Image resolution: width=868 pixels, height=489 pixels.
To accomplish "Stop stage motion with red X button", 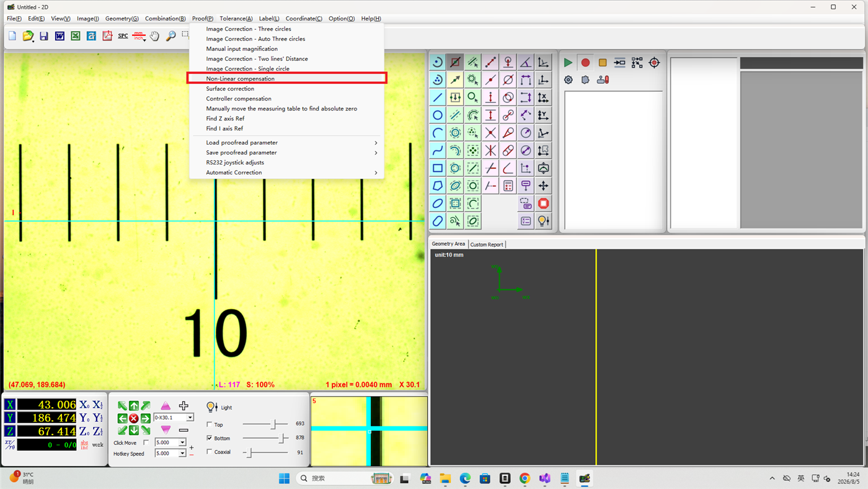I will [x=134, y=418].
